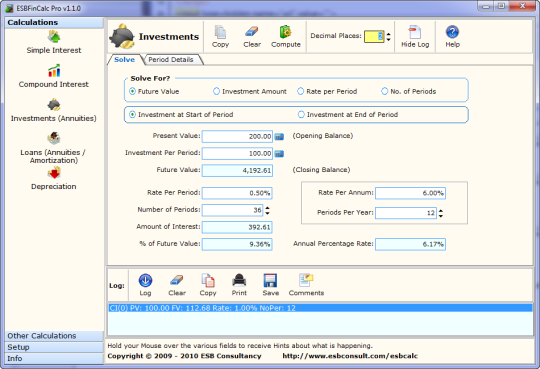The width and height of the screenshot is (540, 369).
Task: Decrease the Periods Per Year value
Action: point(441,216)
